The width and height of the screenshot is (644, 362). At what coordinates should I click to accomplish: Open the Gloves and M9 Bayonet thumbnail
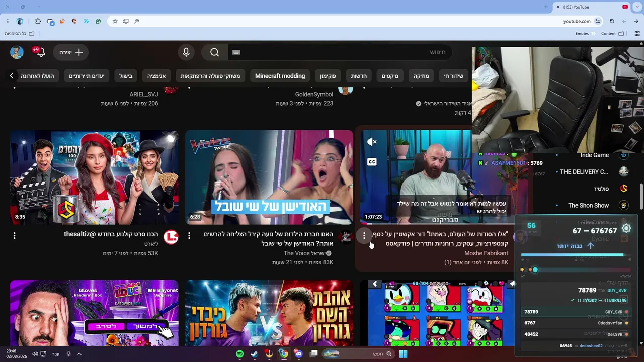94,313
